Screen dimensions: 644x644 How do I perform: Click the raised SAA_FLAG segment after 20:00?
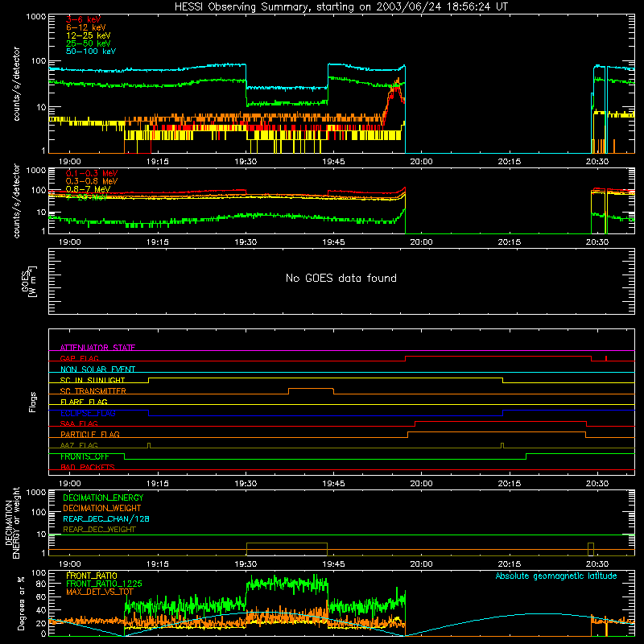(501, 421)
